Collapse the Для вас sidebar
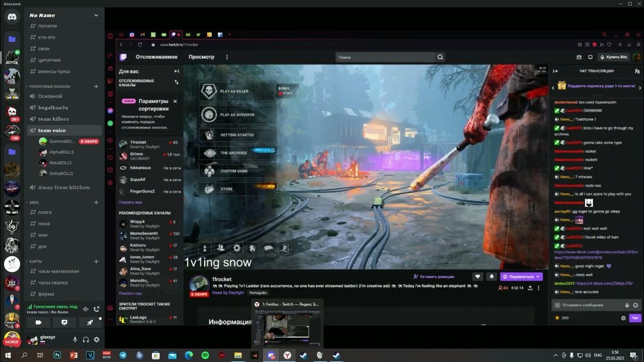 (177, 71)
